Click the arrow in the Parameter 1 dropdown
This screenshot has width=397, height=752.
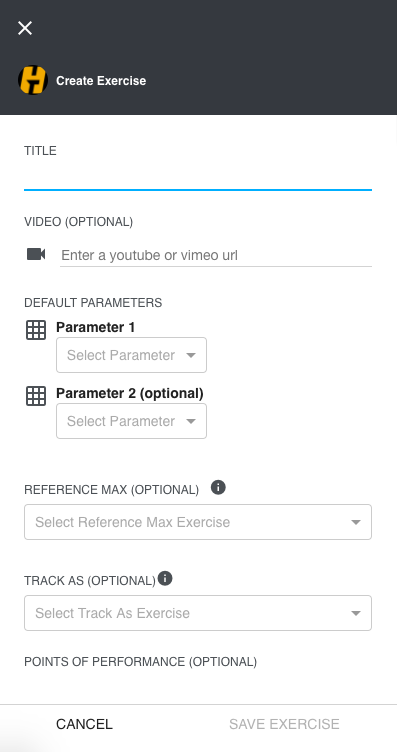pos(191,355)
